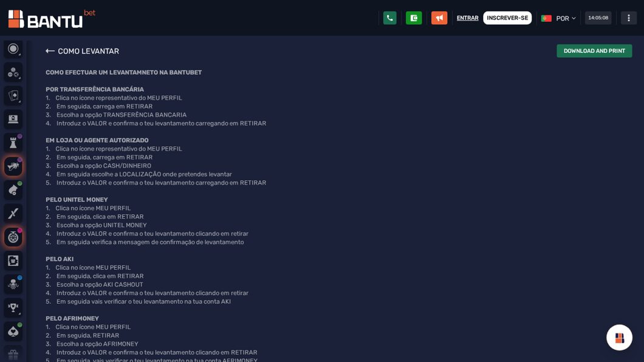Image resolution: width=644 pixels, height=362 pixels.
Task: Click line about choosing the LOCALIZAÇÃO
Action: (144, 174)
